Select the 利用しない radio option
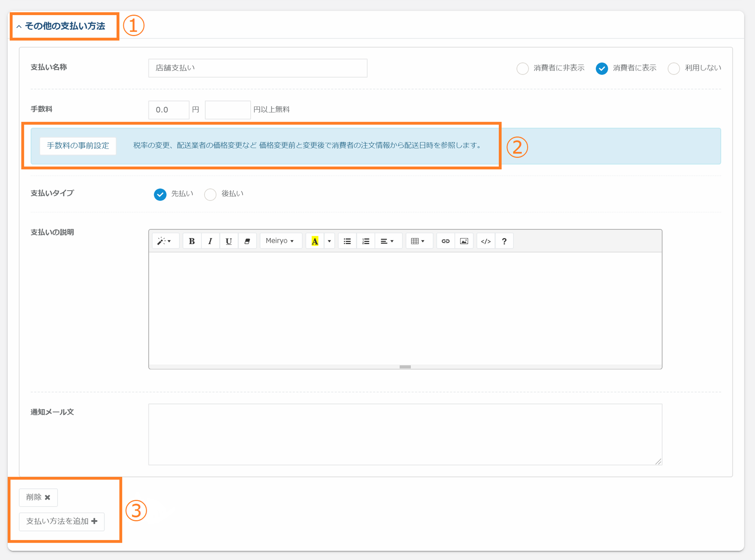Image resolution: width=755 pixels, height=560 pixels. coord(674,69)
